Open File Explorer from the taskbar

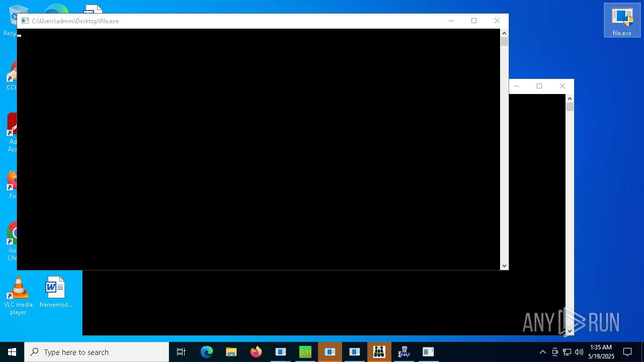point(231,352)
